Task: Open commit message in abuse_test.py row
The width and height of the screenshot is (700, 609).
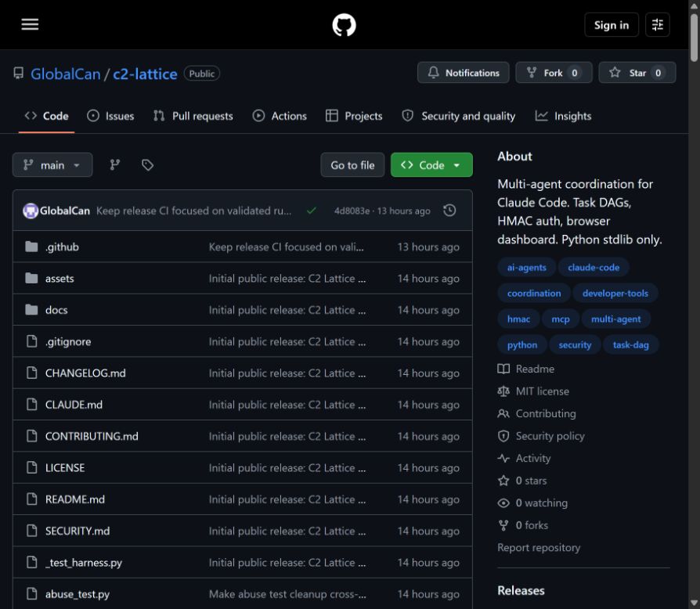Action: point(287,594)
